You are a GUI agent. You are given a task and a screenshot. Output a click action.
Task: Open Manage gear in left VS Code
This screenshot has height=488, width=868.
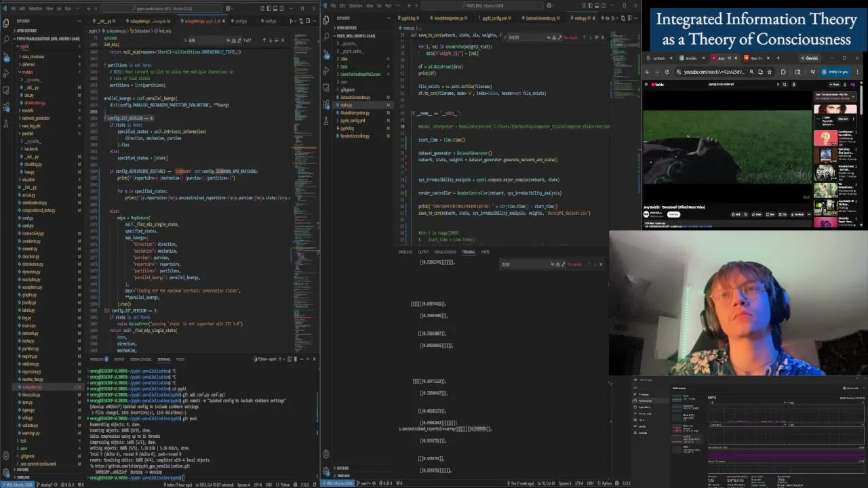5,471
